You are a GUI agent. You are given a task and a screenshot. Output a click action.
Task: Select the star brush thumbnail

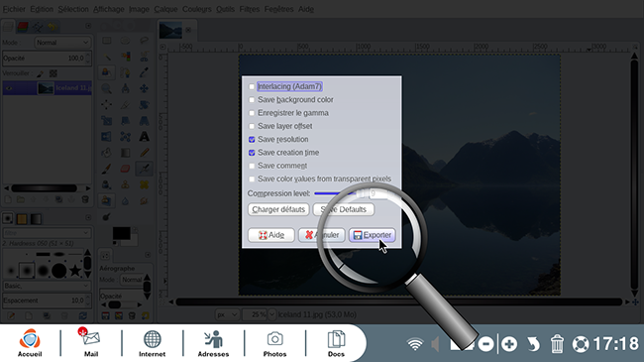(x=75, y=271)
